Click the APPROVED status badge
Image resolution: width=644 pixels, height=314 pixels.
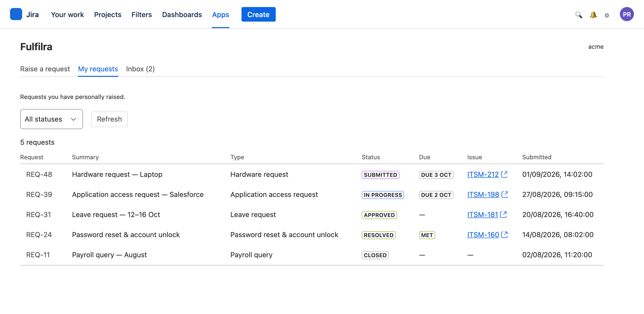[x=379, y=215]
